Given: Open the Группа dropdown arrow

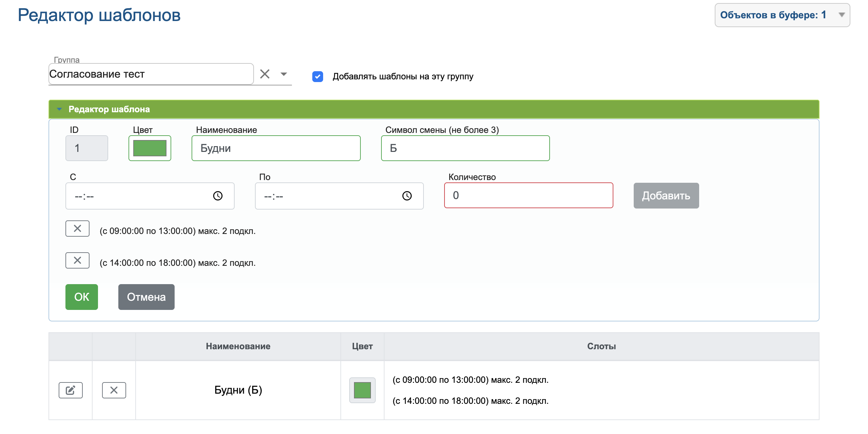Looking at the screenshot, I should coord(284,74).
